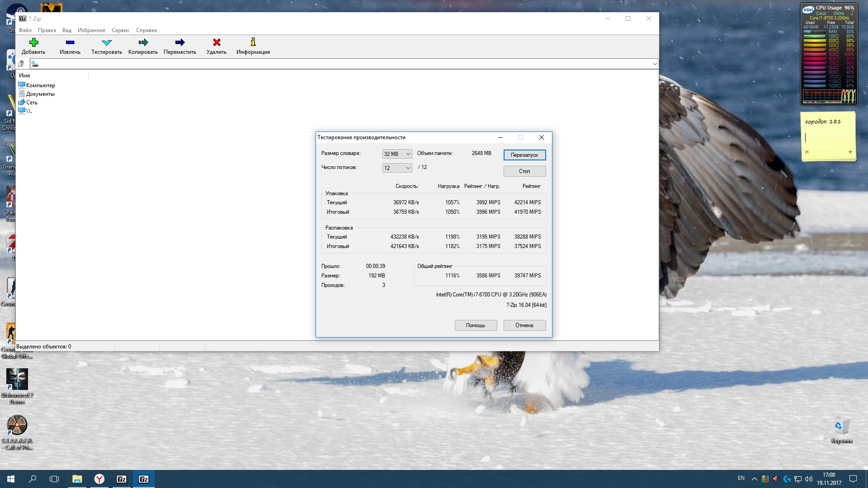This screenshot has width=868, height=488.
Task: Click the up-folder icon beside address bar
Action: click(21, 64)
